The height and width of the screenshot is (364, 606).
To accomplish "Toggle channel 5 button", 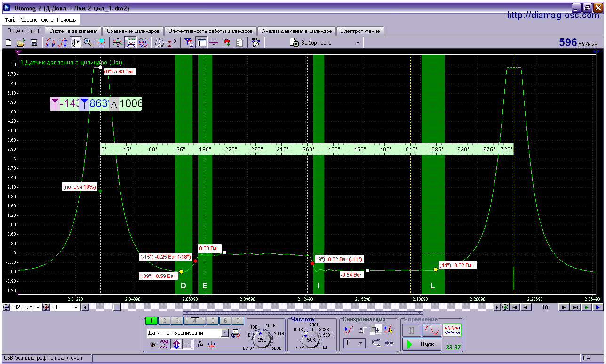I will (x=213, y=321).
